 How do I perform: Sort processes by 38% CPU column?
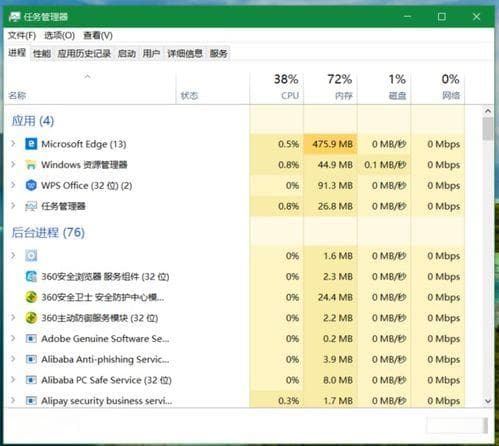click(x=277, y=88)
